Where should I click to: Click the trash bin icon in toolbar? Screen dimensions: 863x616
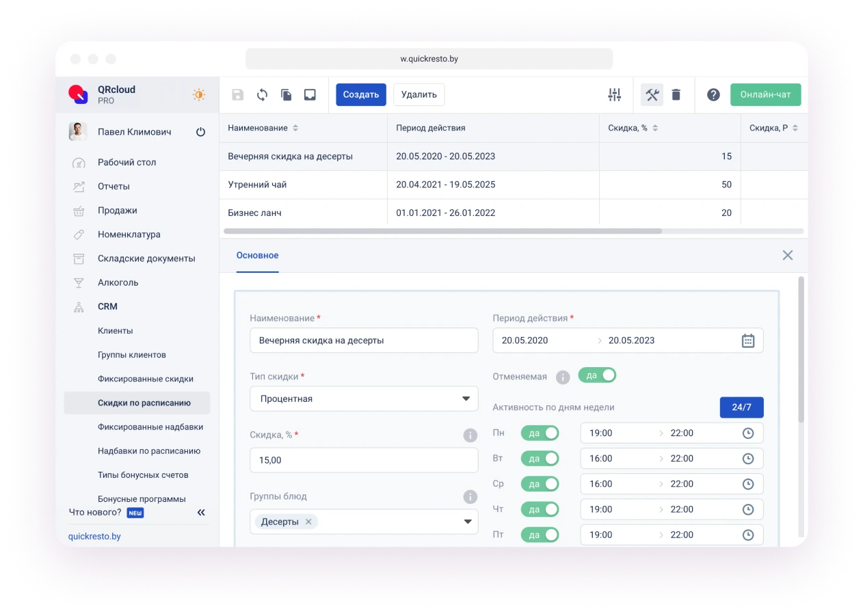[676, 95]
